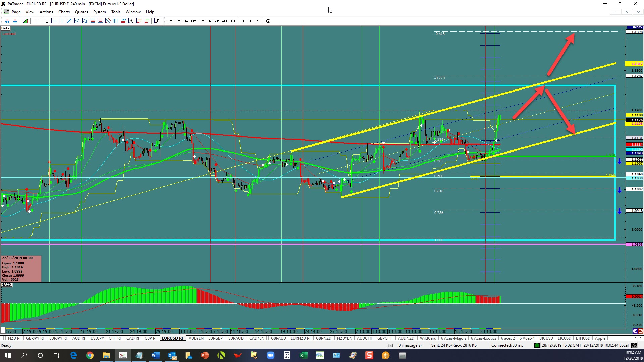Select the trend line drawing tool
The image size is (644, 362).
(x=69, y=21)
